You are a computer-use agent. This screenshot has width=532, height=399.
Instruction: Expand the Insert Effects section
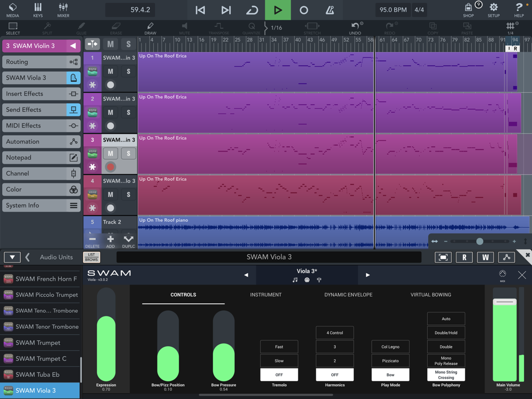(41, 94)
